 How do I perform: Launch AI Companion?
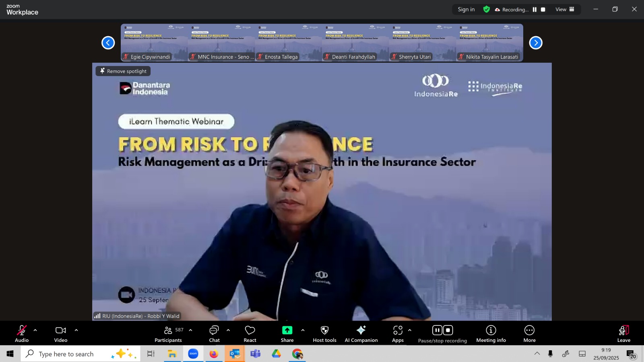(x=361, y=334)
